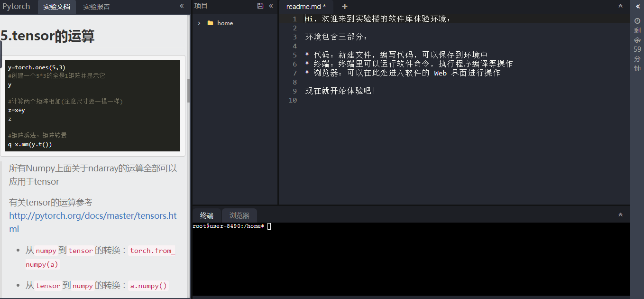Click the chevron above the editor scrollbar
Screen dimensions: 644x299
(620, 6)
